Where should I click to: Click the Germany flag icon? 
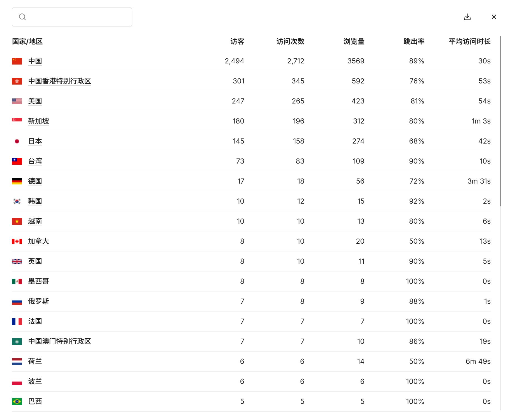[x=17, y=181]
